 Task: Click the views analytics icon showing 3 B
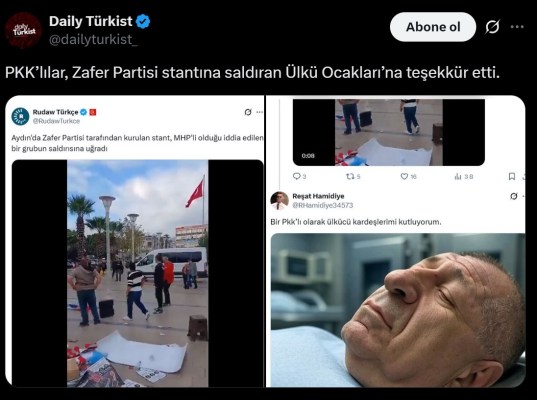tap(458, 176)
